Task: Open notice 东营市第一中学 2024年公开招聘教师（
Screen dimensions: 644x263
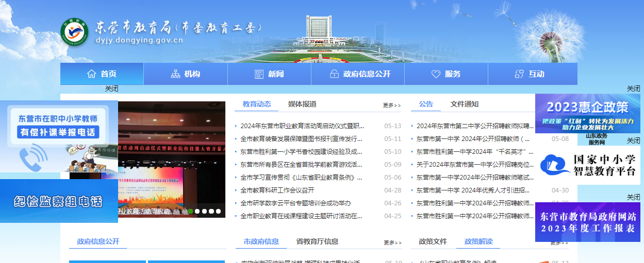Action: (473, 139)
